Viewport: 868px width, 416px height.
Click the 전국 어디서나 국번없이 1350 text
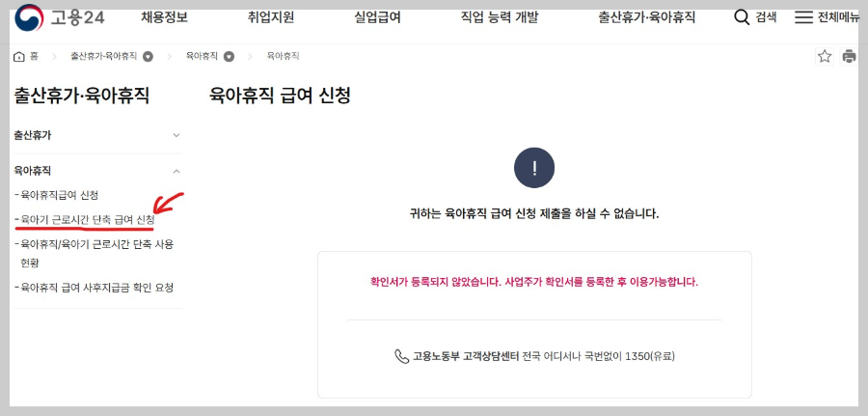(598, 356)
